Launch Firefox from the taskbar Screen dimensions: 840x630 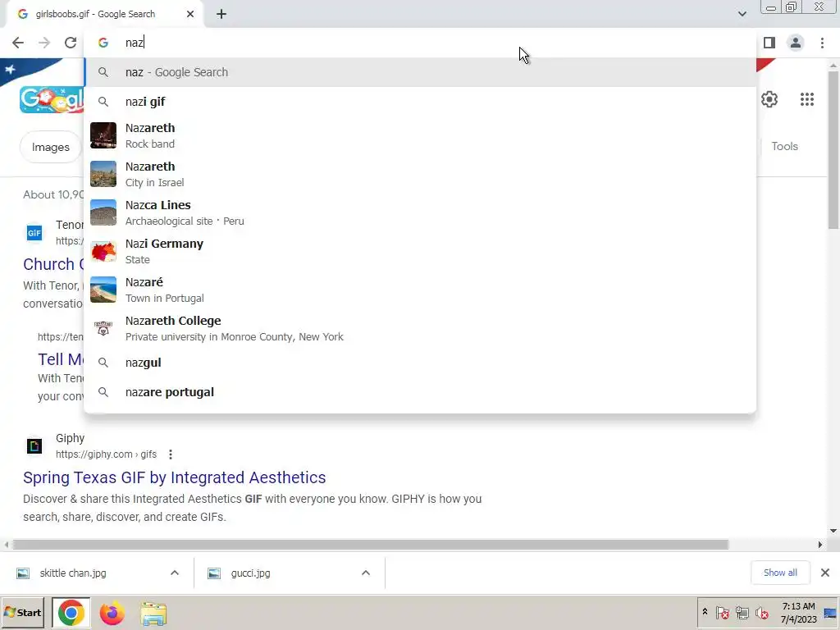coord(112,614)
